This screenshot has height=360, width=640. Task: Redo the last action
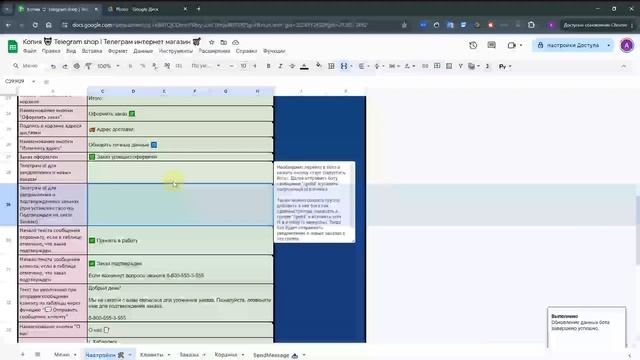(65, 66)
